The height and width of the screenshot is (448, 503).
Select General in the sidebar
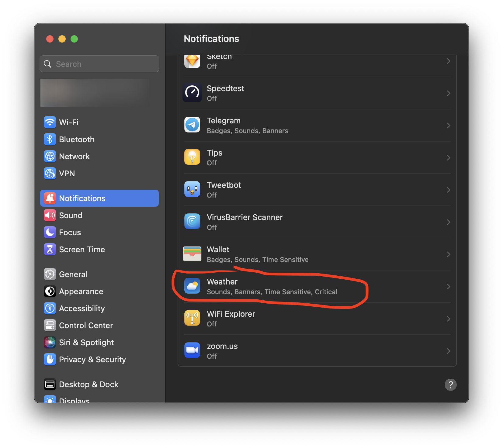click(x=99, y=274)
